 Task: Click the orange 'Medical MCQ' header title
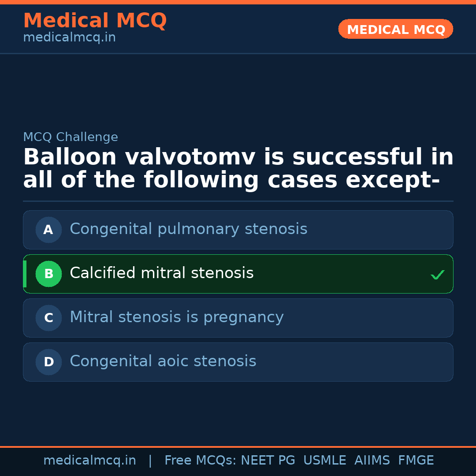(95, 21)
